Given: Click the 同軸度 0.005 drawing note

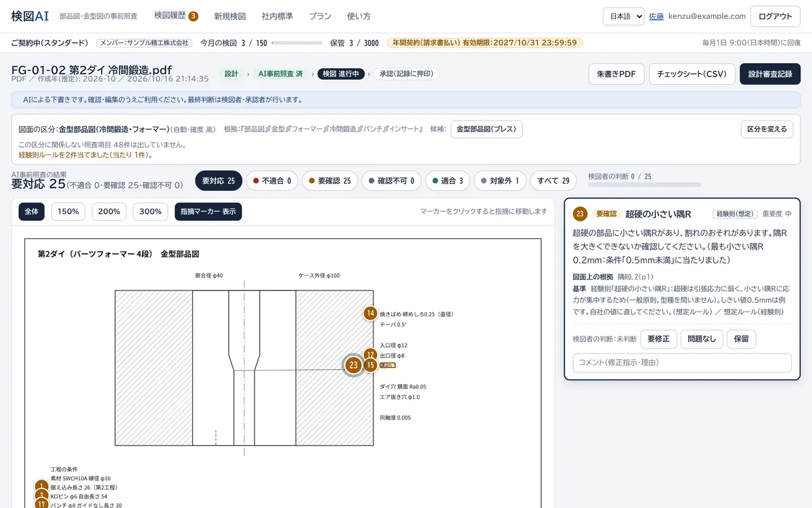Looking at the screenshot, I should coord(395,418).
